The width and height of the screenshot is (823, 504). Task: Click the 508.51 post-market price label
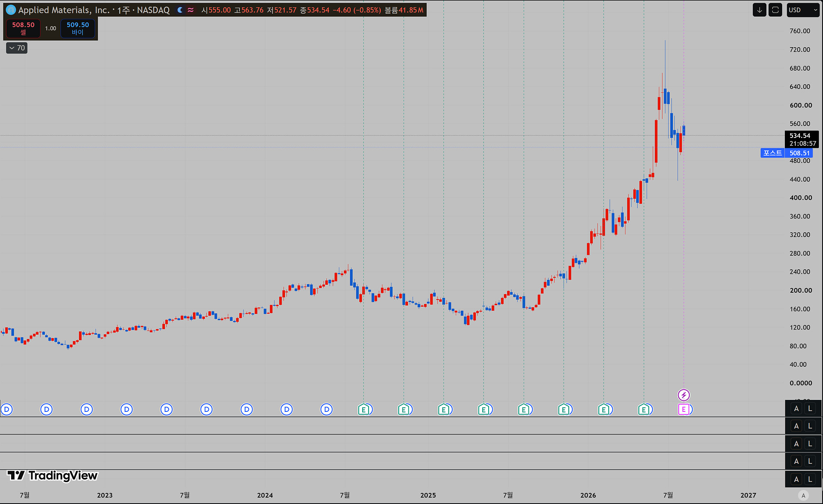[799, 153]
